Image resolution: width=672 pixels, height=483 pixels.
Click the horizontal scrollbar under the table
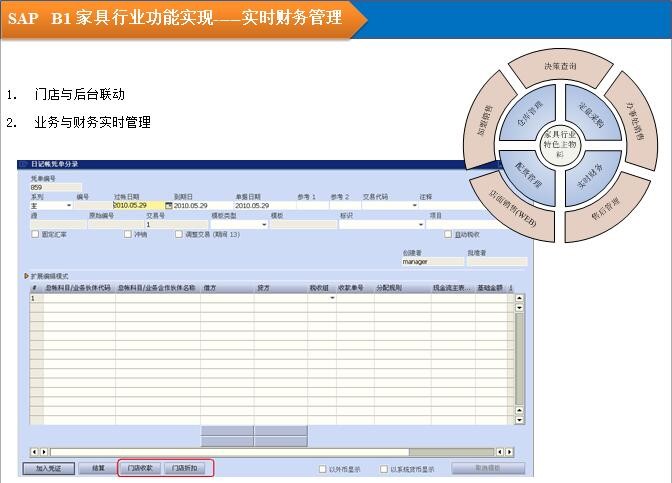pyautogui.click(x=270, y=452)
